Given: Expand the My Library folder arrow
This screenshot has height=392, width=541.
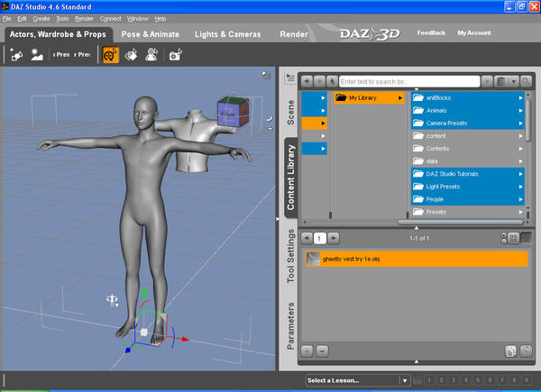Looking at the screenshot, I should click(x=399, y=98).
